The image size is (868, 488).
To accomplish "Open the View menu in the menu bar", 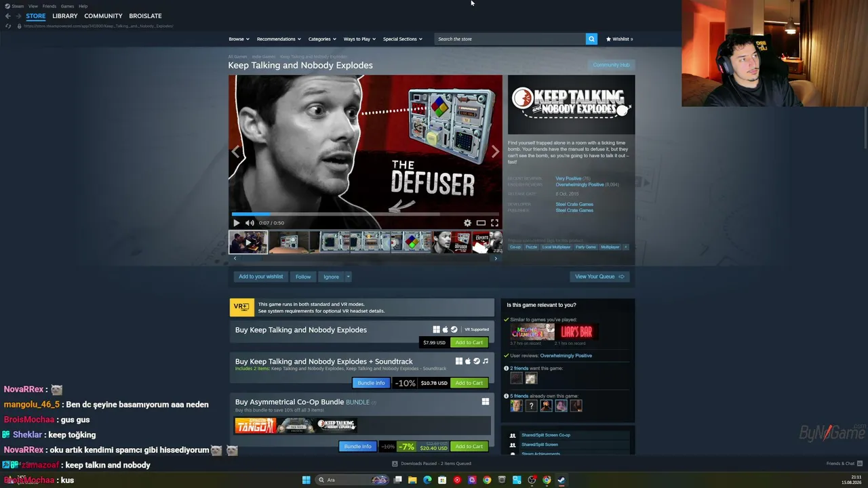I will [33, 6].
